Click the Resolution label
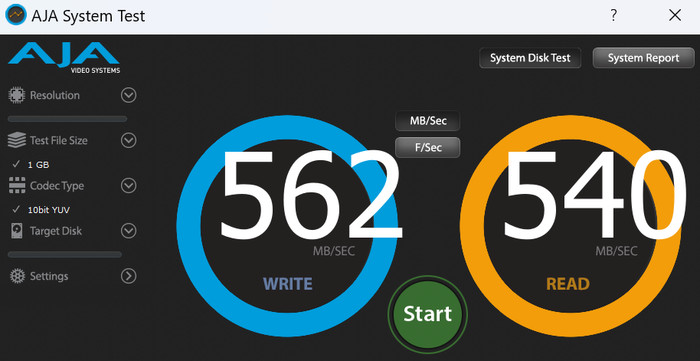Image resolution: width=700 pixels, height=361 pixels. pos(55,95)
